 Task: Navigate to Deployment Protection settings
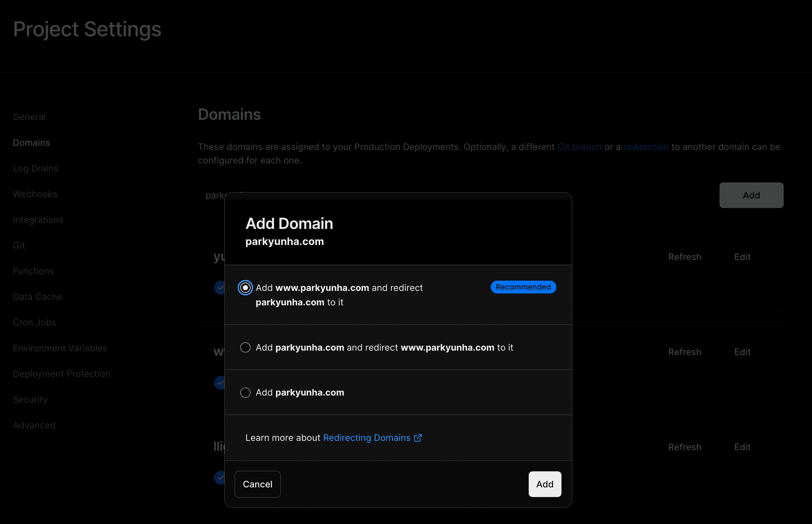61,374
